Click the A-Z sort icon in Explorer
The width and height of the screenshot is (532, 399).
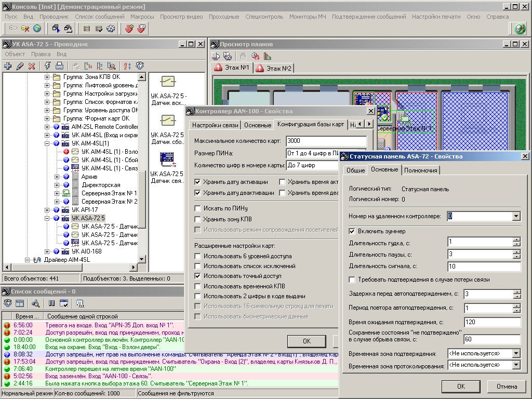coord(127,66)
